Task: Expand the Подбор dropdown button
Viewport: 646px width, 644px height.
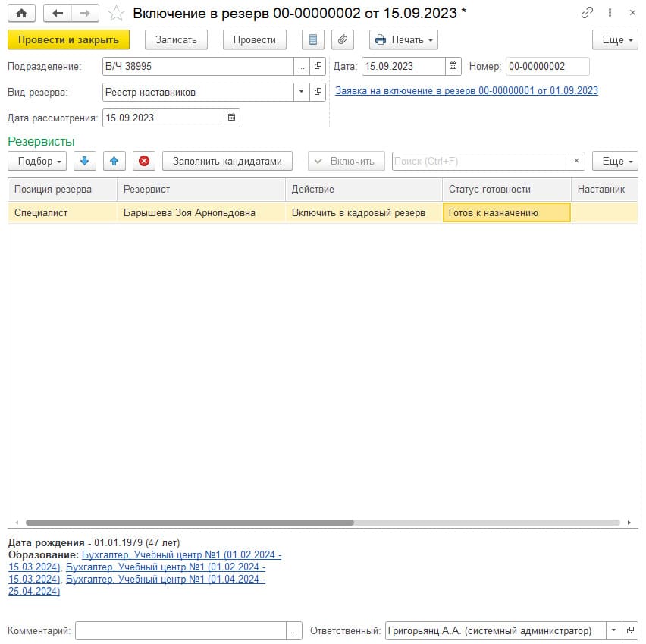Action: click(36, 161)
